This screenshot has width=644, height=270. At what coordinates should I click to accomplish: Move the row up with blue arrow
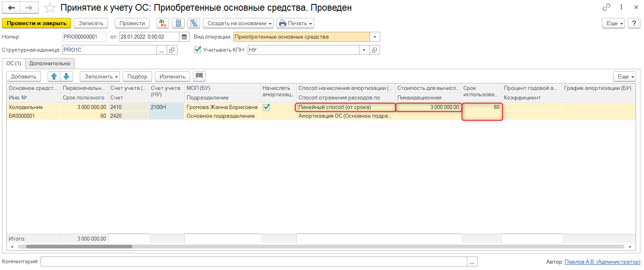54,76
